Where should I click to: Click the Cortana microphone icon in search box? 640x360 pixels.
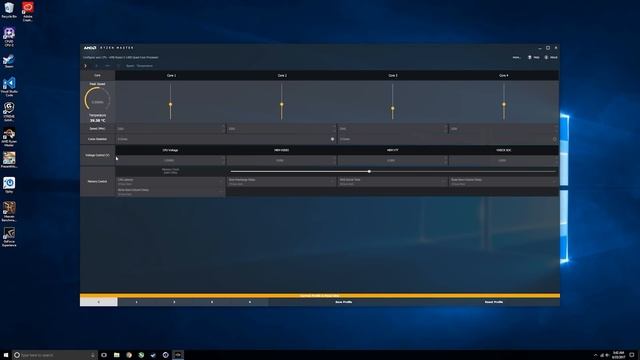click(x=93, y=355)
